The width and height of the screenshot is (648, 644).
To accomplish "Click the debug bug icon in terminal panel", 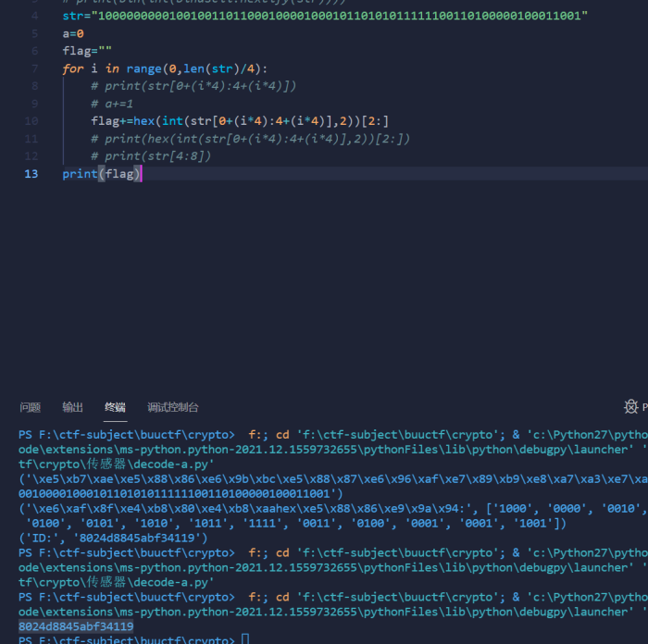I will click(630, 407).
